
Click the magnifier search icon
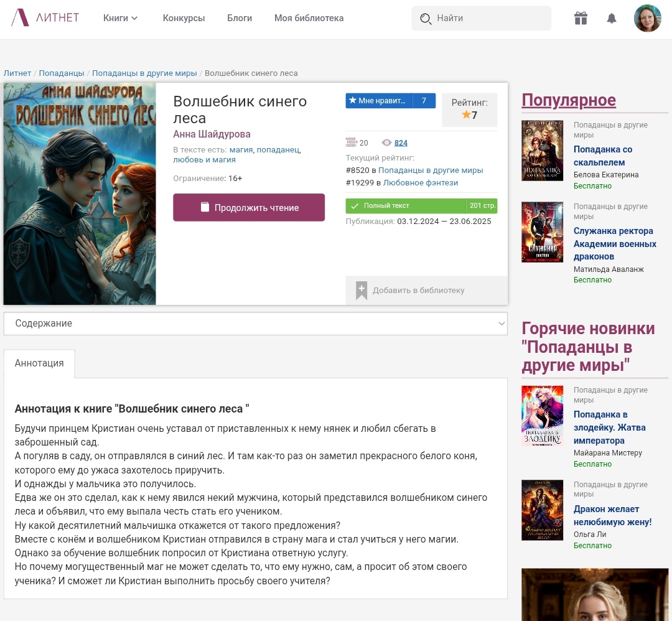coord(426,19)
